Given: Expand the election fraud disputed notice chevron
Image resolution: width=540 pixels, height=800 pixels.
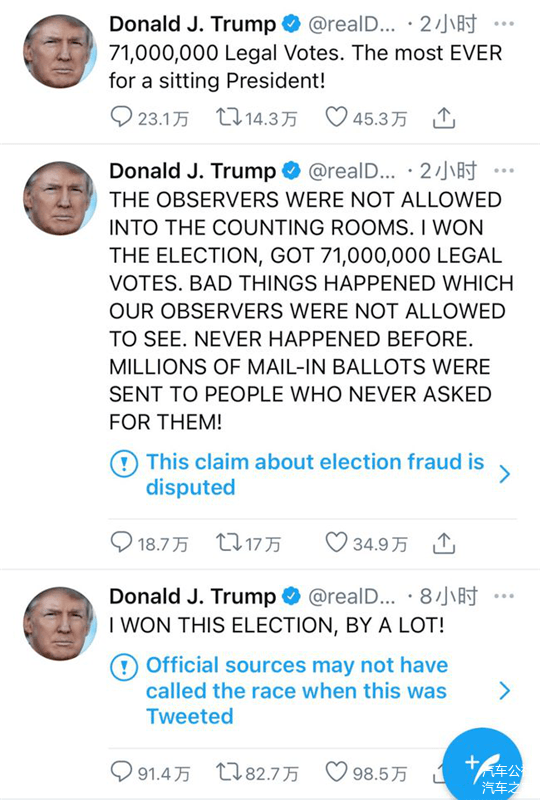Looking at the screenshot, I should [504, 474].
